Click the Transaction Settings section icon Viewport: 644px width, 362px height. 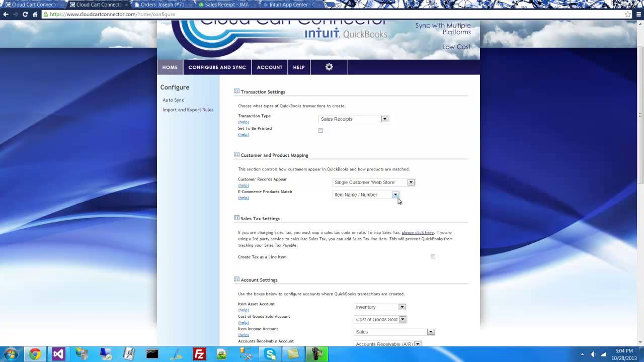(236, 92)
